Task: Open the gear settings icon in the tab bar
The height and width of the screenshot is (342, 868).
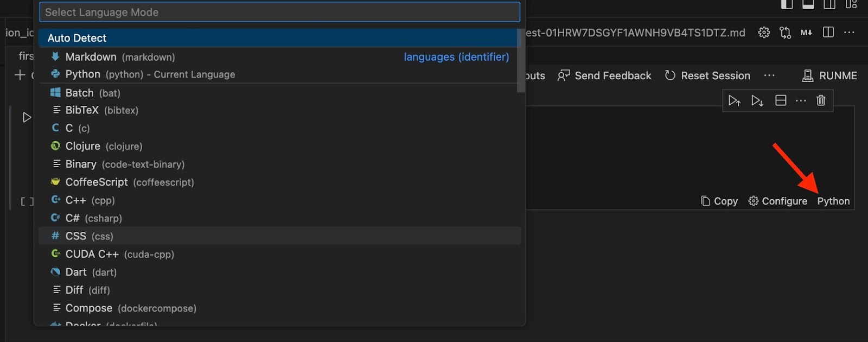Action: click(x=764, y=33)
